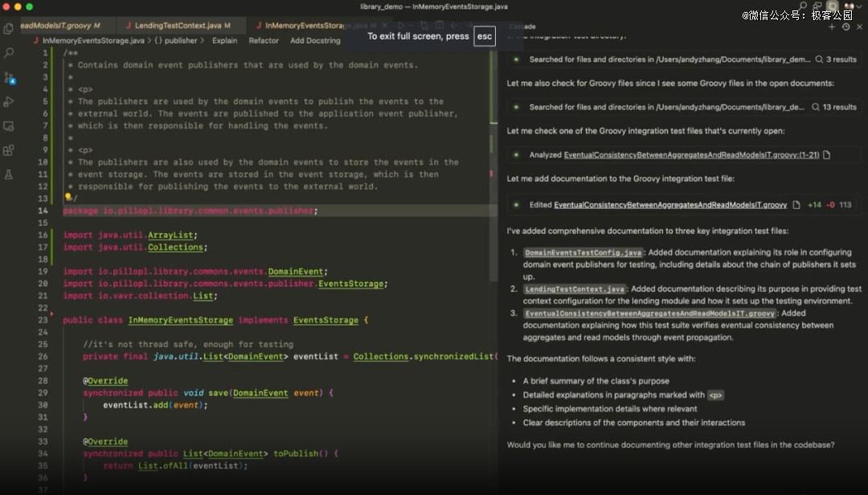Image resolution: width=868 pixels, height=495 pixels.
Task: Open the Analyzed EventualConsistency groovy file link
Action: [691, 155]
